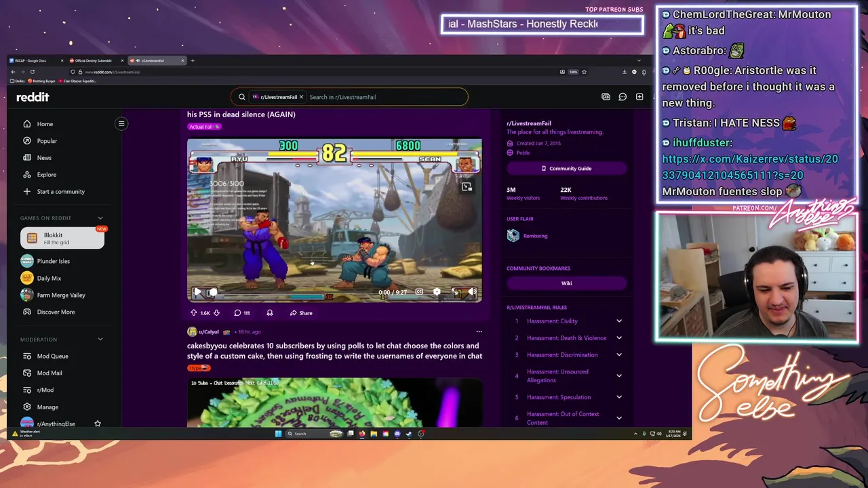Open the community Wiki bookmark
The image size is (868, 488).
click(x=566, y=283)
